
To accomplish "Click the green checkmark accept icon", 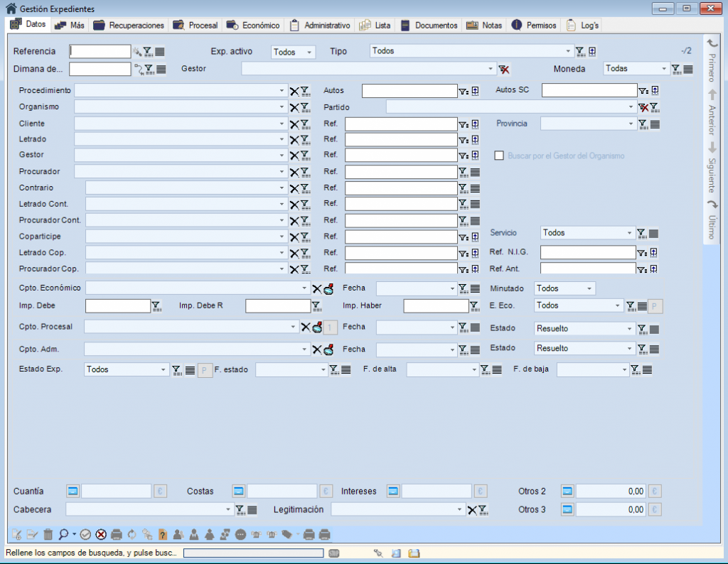I will click(85, 534).
